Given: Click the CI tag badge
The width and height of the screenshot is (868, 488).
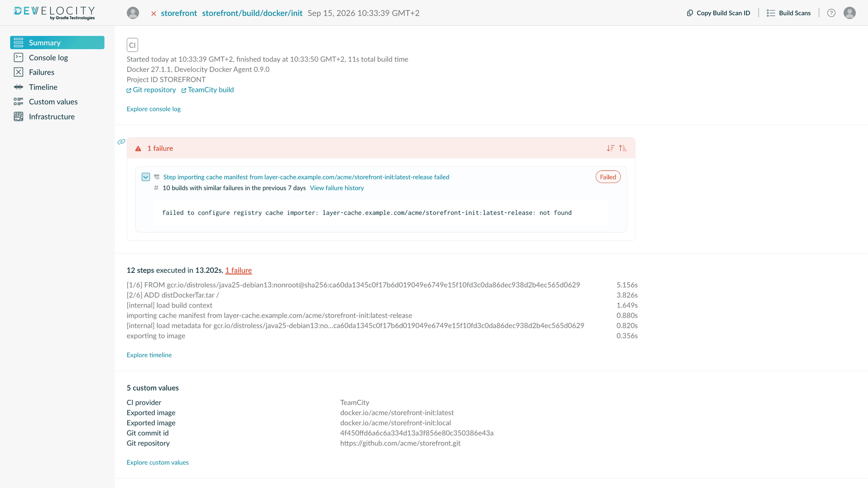Looking at the screenshot, I should (x=132, y=45).
